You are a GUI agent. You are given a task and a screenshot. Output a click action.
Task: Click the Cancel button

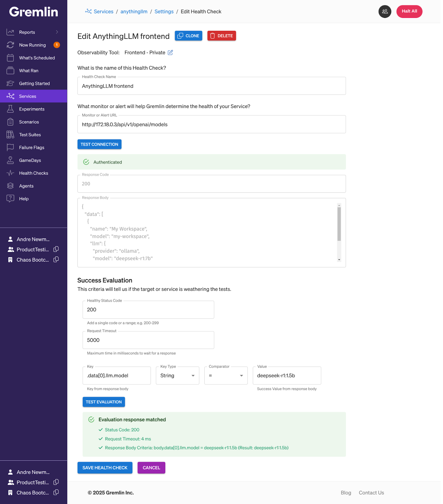(151, 468)
